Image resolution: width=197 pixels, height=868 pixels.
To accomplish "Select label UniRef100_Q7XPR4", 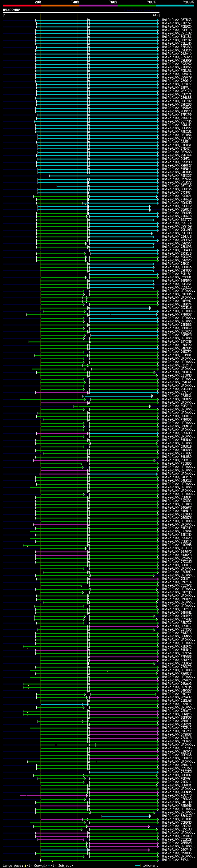I will 177,193.
